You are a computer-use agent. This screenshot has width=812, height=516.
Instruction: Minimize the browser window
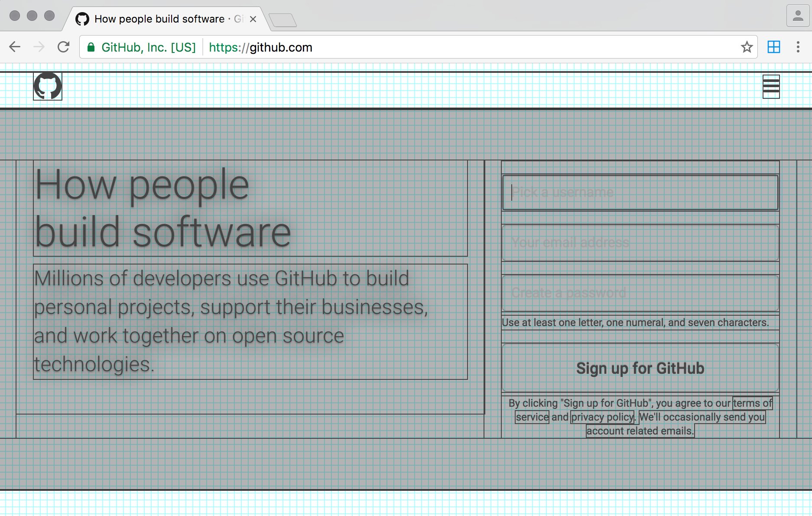(x=32, y=16)
